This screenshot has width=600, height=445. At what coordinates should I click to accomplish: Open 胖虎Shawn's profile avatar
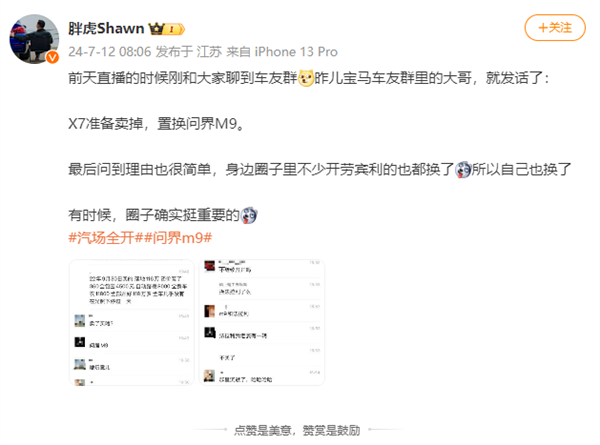click(34, 39)
